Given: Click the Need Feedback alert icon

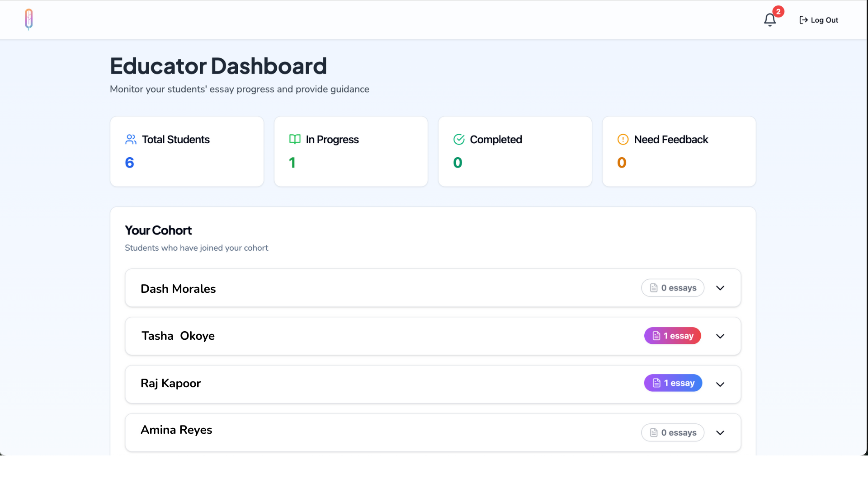Looking at the screenshot, I should [x=623, y=140].
